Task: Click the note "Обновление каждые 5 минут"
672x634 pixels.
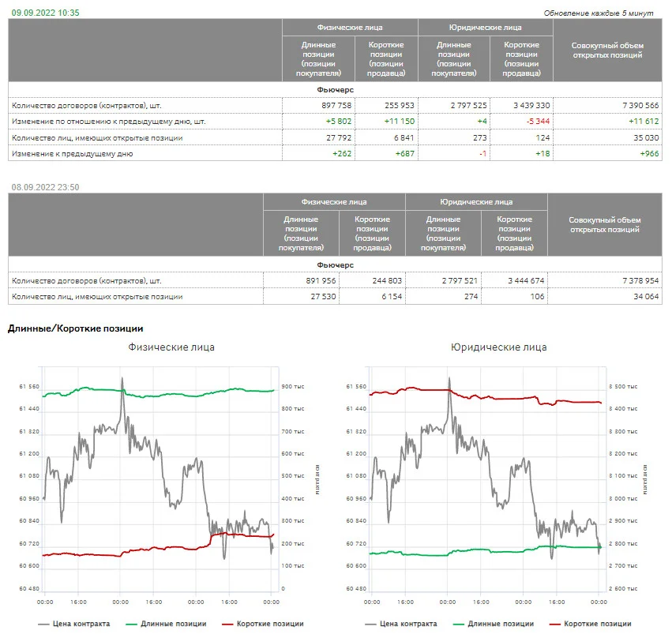Action: click(x=599, y=13)
